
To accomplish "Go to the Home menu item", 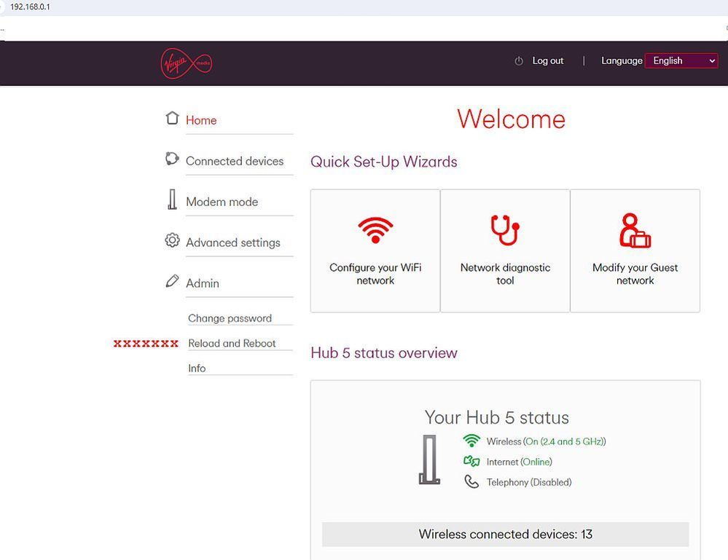I will 201,120.
